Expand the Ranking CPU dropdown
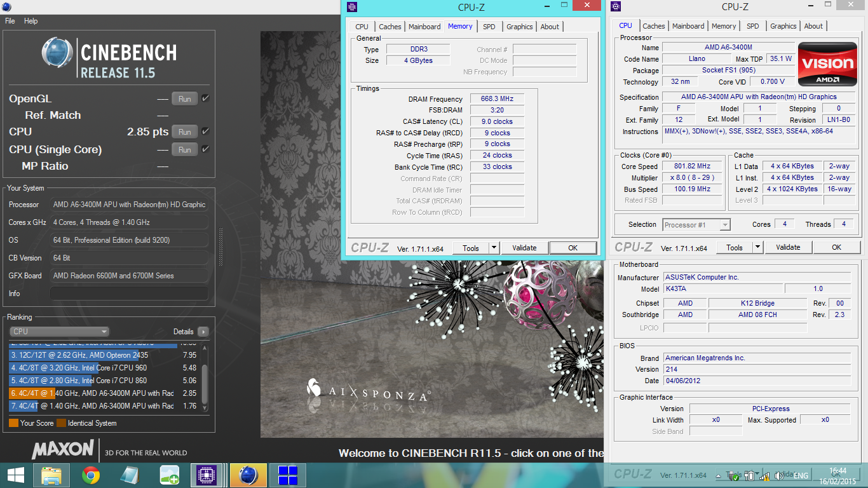The image size is (868, 488). tap(59, 332)
